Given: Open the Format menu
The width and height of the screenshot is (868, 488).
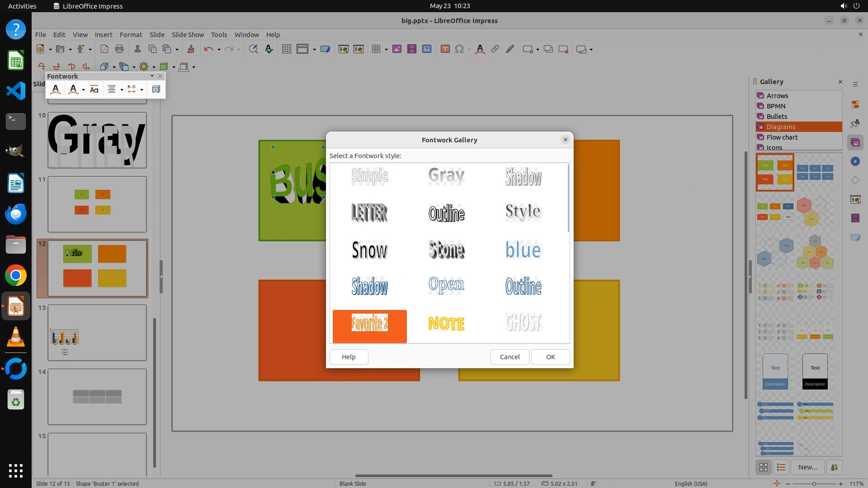Looking at the screenshot, I should click(x=131, y=35).
